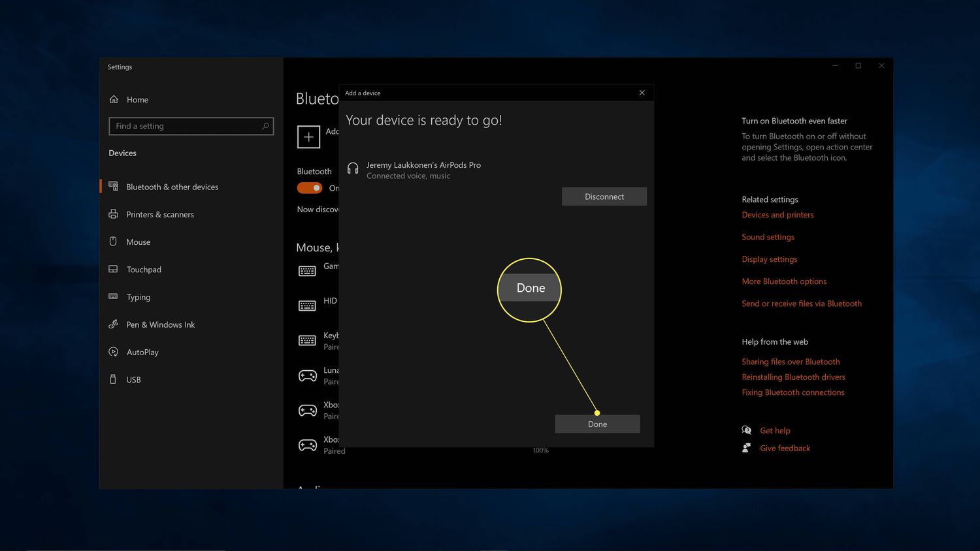
Task: Open Pen & Windows Ink settings
Action: (160, 324)
